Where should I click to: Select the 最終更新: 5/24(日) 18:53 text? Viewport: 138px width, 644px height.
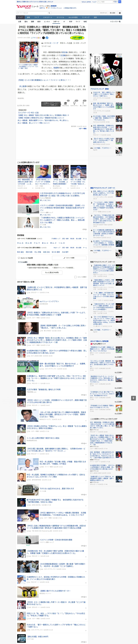79,127
